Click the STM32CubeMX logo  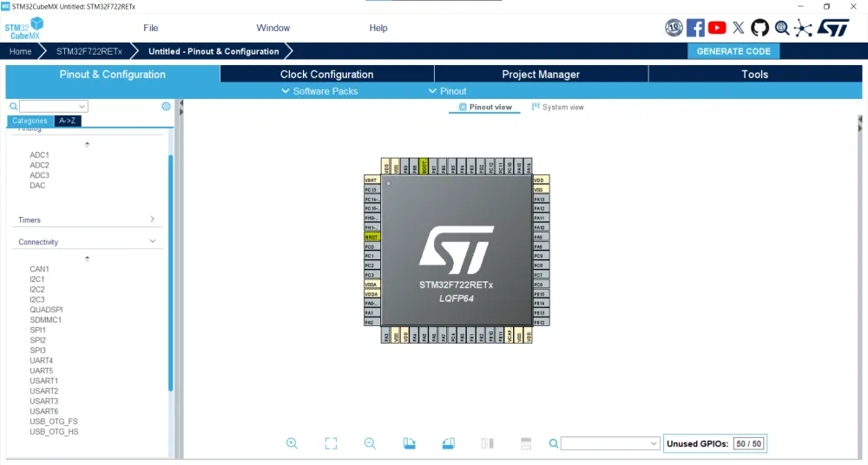(23, 29)
